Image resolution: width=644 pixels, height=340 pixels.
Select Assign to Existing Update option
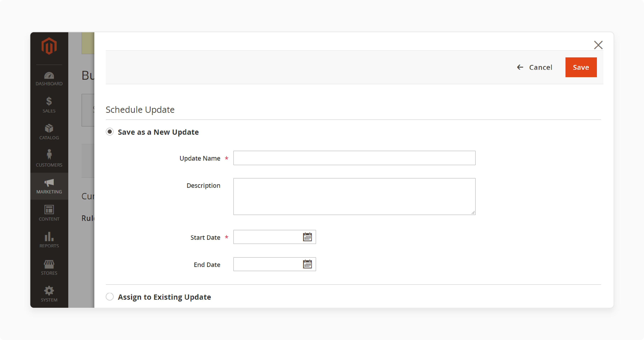[x=109, y=297]
